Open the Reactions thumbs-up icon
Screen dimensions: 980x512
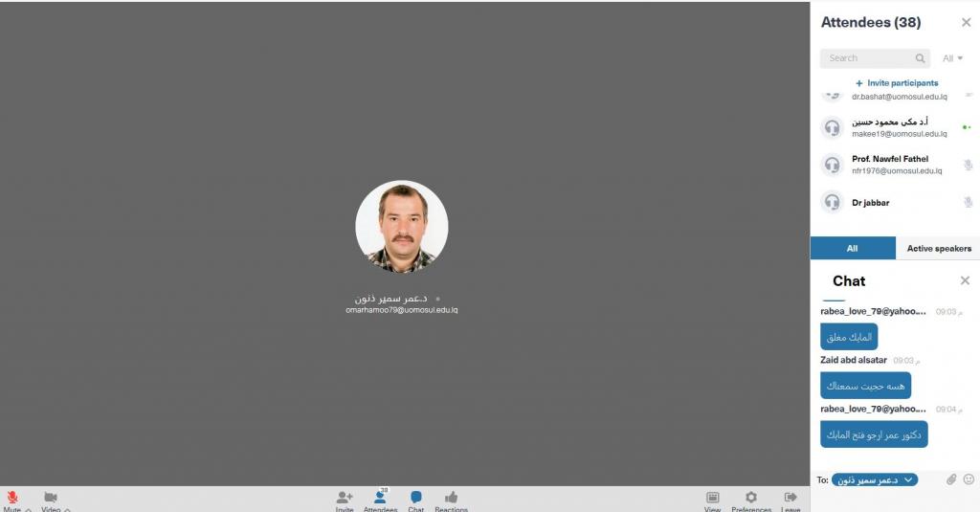[451, 498]
